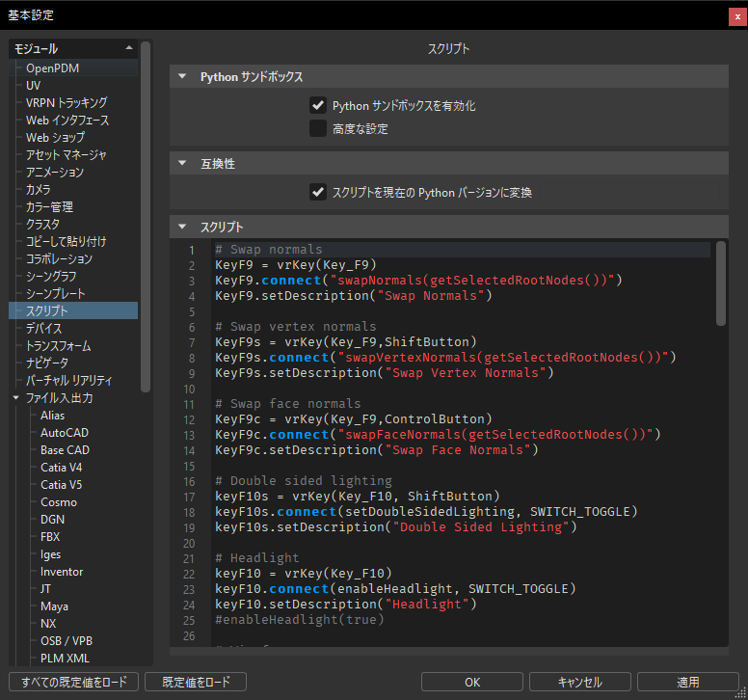Open Inventor file settings
The height and width of the screenshot is (700, 748).
[62, 571]
